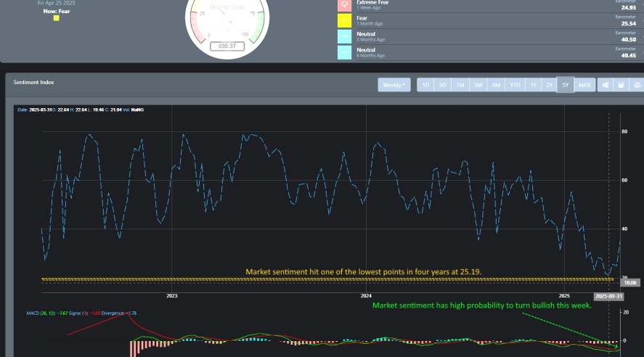Click the barometer value 49.45
The width and height of the screenshot is (644, 357).
(629, 55)
